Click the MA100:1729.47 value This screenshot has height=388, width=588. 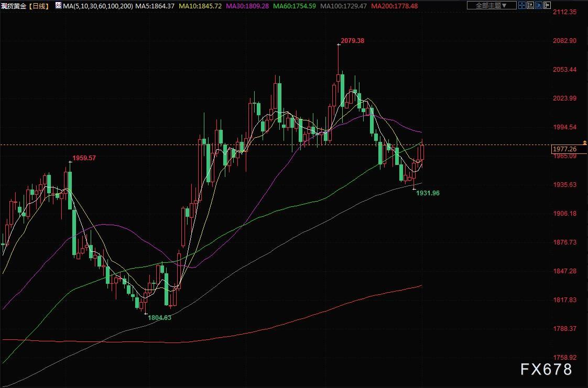[x=343, y=6]
